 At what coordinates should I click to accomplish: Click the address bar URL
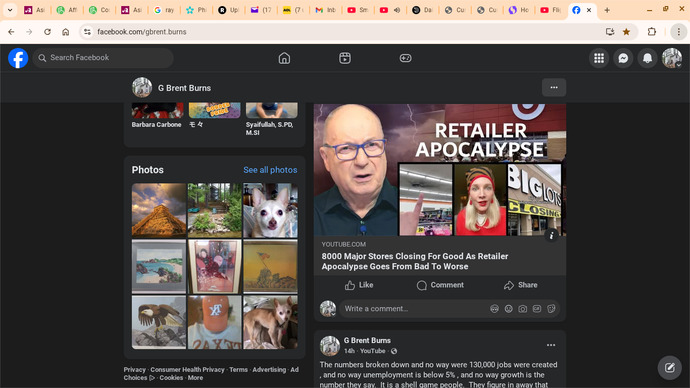[142, 32]
